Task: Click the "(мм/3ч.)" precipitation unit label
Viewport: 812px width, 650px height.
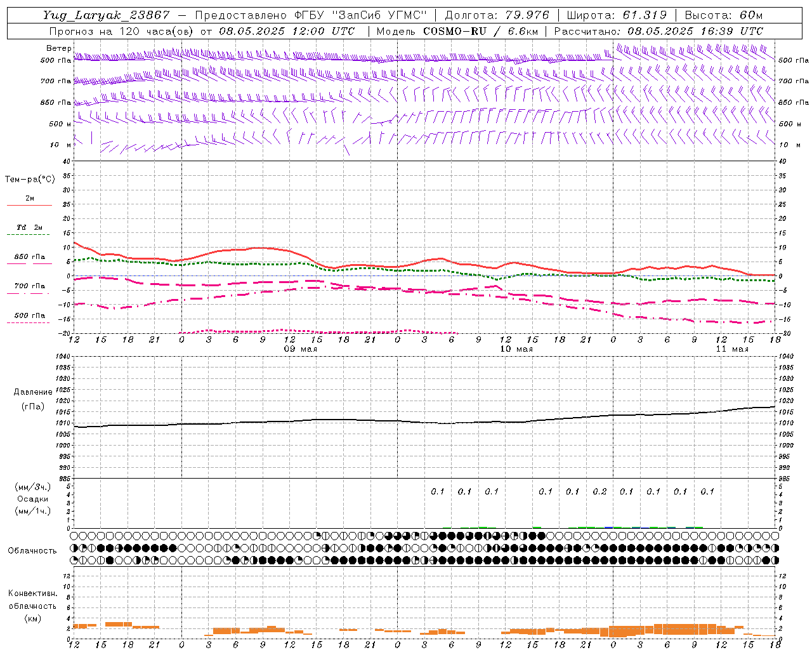Action: [x=32, y=487]
